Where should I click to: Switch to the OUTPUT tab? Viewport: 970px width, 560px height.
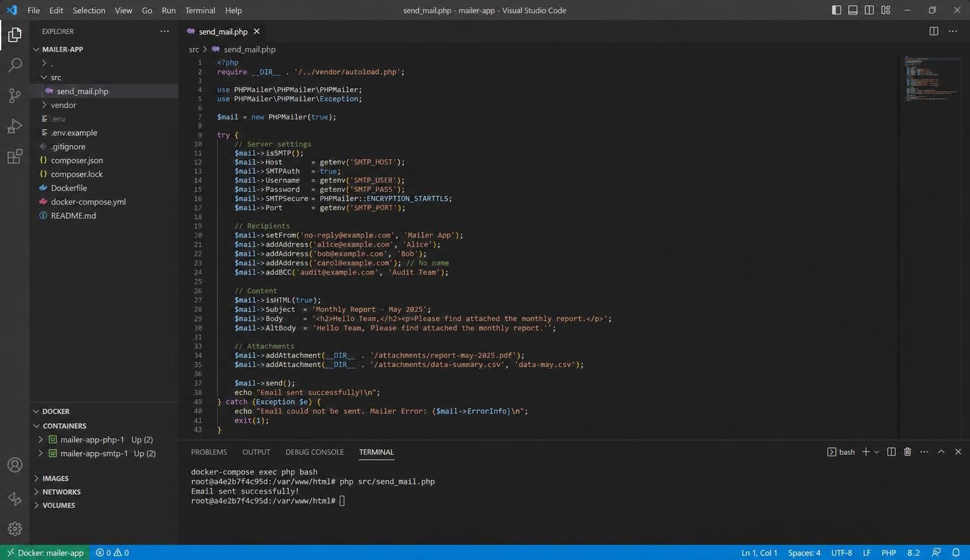click(256, 452)
